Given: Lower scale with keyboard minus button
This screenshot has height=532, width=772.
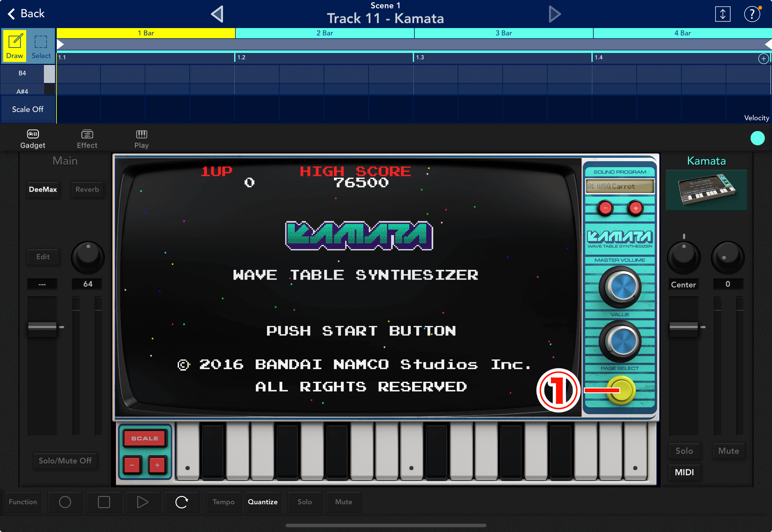Looking at the screenshot, I should pyautogui.click(x=132, y=465).
